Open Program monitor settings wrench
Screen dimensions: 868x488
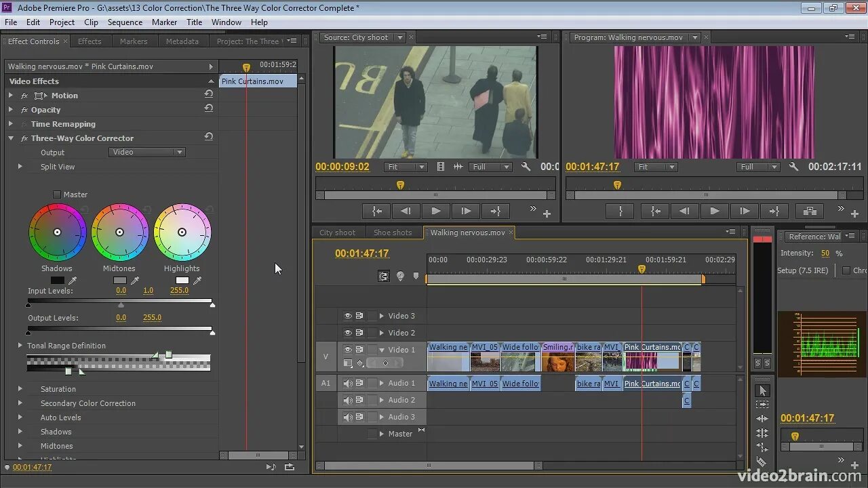(793, 167)
